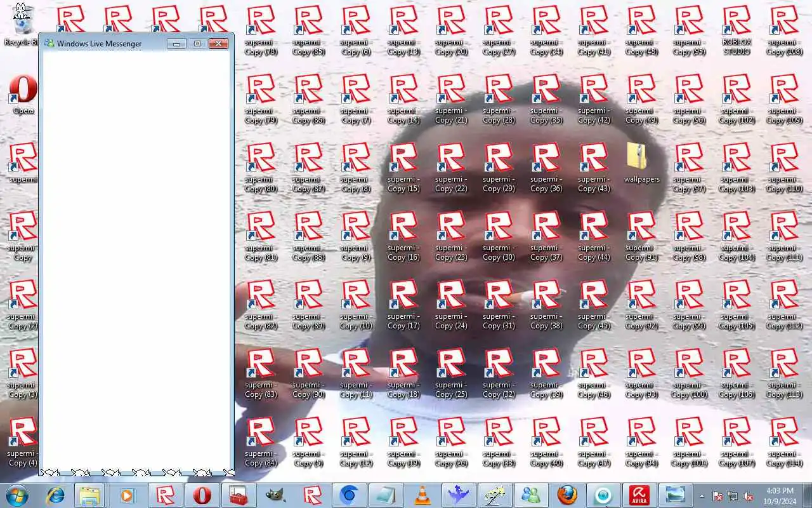The height and width of the screenshot is (508, 812).
Task: Click the red toolbox taskbar icon
Action: coord(239,495)
